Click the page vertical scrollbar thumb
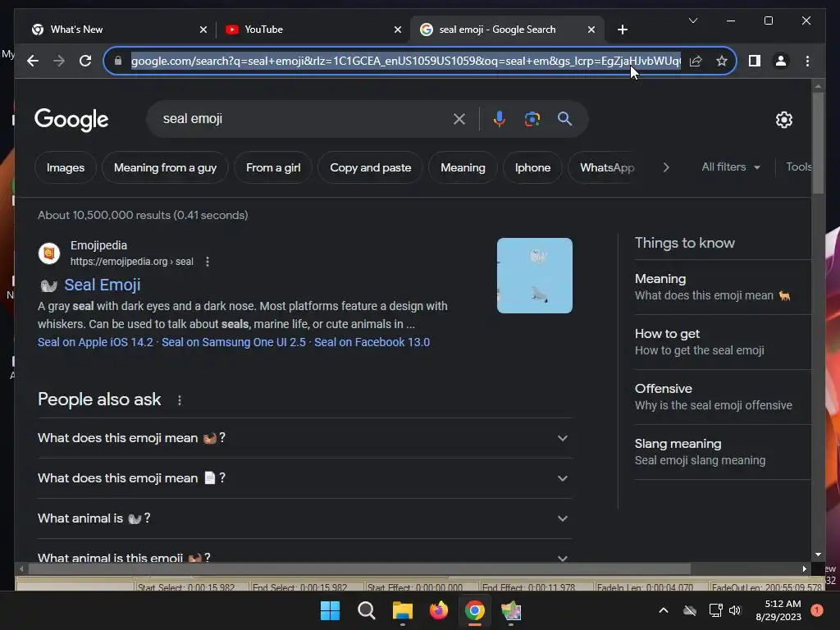The image size is (840, 630). [x=818, y=143]
